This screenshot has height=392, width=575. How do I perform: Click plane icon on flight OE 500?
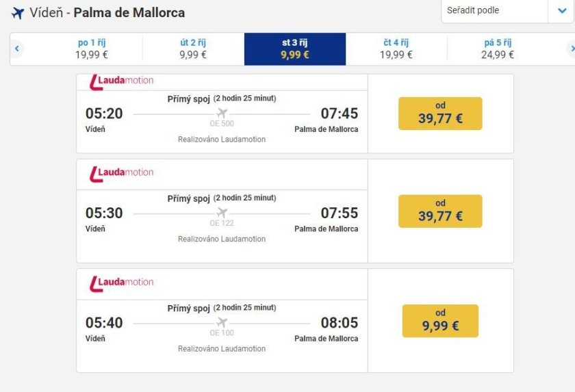click(221, 113)
